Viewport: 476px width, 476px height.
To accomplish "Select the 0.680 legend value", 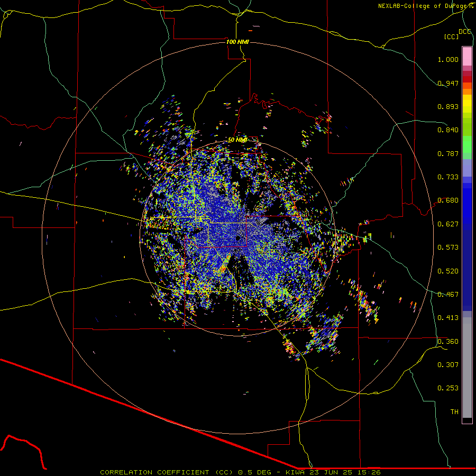I will [448, 200].
